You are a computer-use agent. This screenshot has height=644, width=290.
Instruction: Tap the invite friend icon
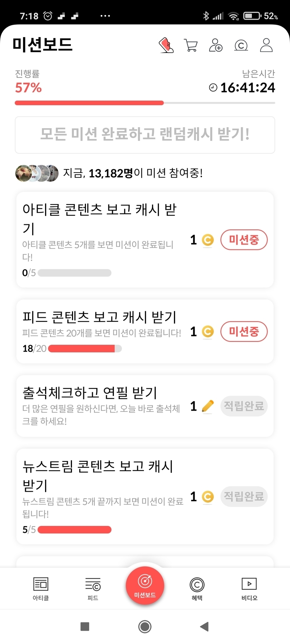pyautogui.click(x=216, y=45)
